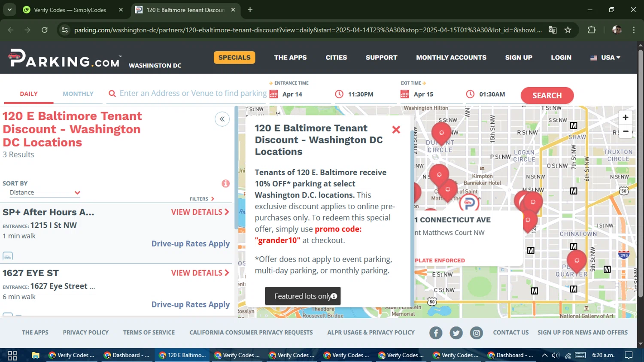The width and height of the screenshot is (644, 362).
Task: Close the tenant discount popup with red X
Action: [x=396, y=130]
